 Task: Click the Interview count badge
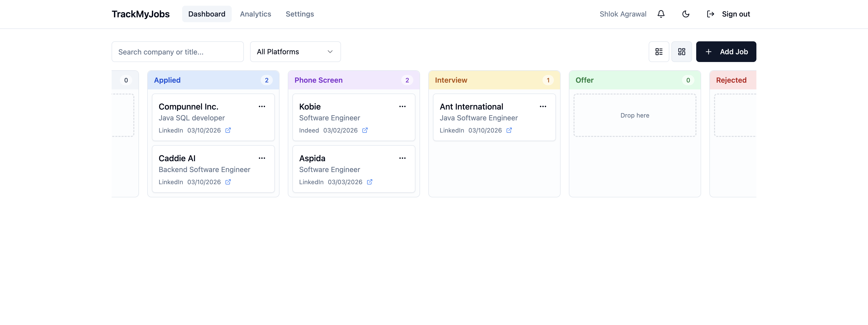[x=548, y=80]
